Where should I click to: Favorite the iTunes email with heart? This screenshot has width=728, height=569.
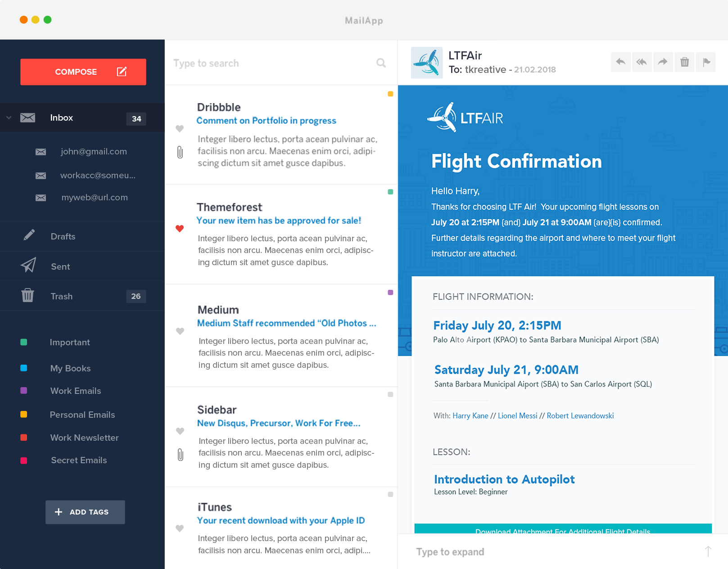180,528
